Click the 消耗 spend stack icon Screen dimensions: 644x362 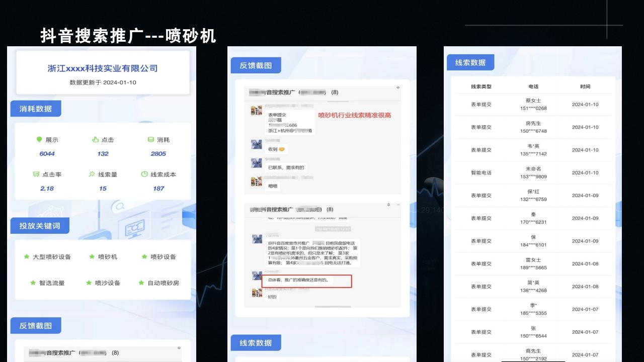pyautogui.click(x=151, y=140)
